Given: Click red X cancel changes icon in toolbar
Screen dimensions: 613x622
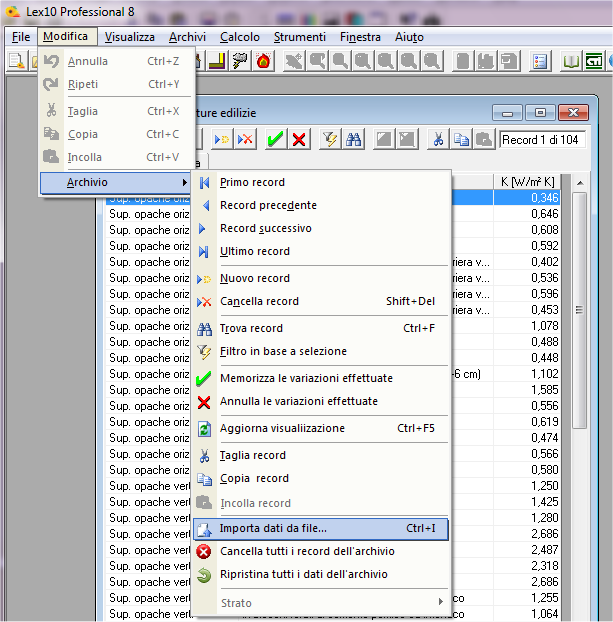Looking at the screenshot, I should tap(299, 139).
